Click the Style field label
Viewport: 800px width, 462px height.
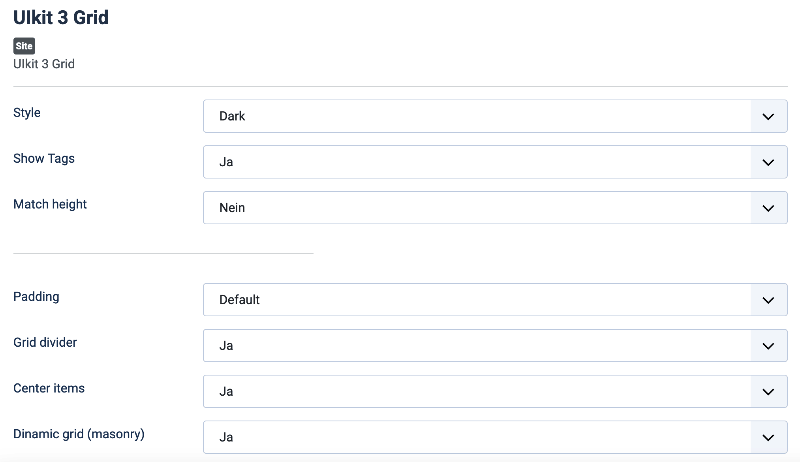pos(27,113)
